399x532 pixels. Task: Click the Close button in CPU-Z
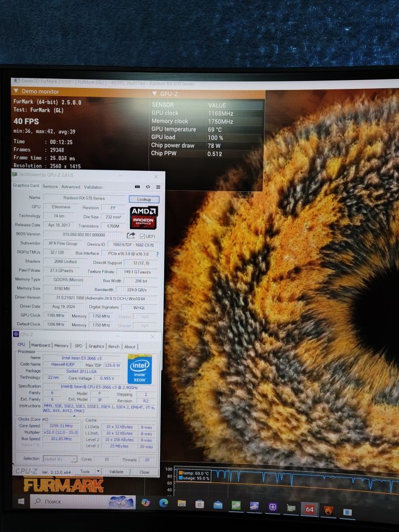click(x=144, y=472)
